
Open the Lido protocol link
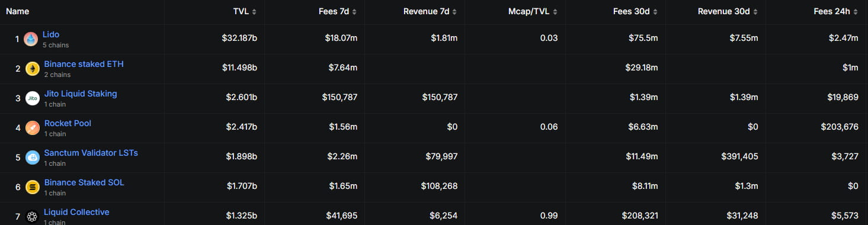51,35
